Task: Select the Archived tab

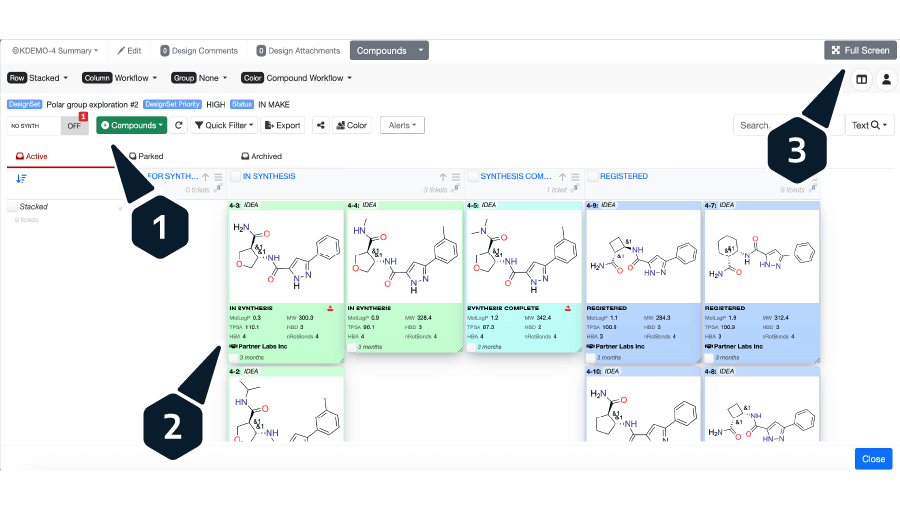Action: coord(261,156)
